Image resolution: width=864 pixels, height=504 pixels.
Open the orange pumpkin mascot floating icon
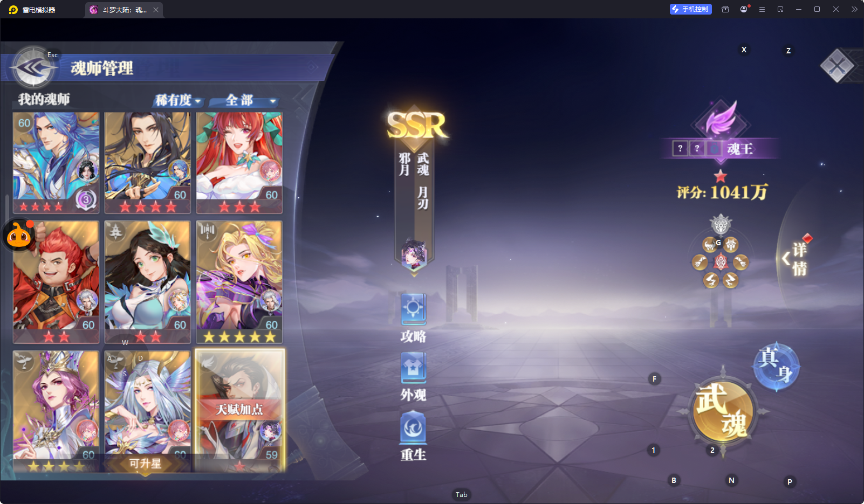pyautogui.click(x=19, y=235)
